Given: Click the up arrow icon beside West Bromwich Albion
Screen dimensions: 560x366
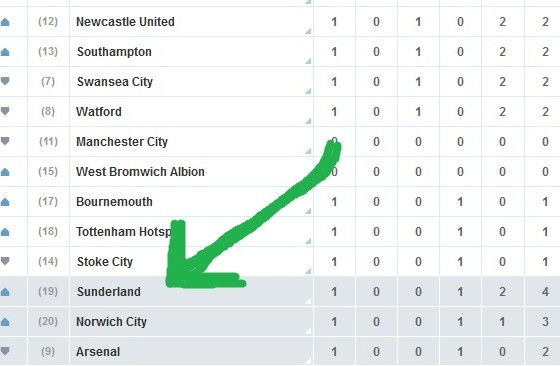Looking at the screenshot, I should [5, 172].
